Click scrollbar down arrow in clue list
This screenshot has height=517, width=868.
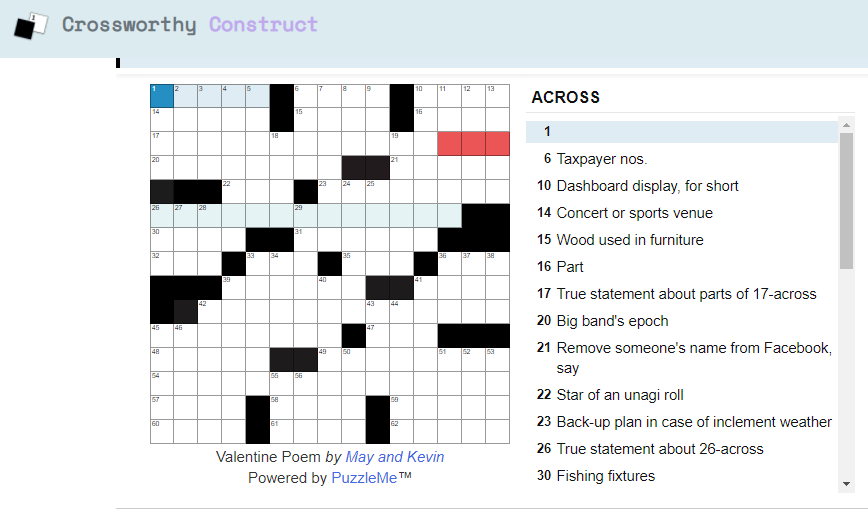pos(846,484)
